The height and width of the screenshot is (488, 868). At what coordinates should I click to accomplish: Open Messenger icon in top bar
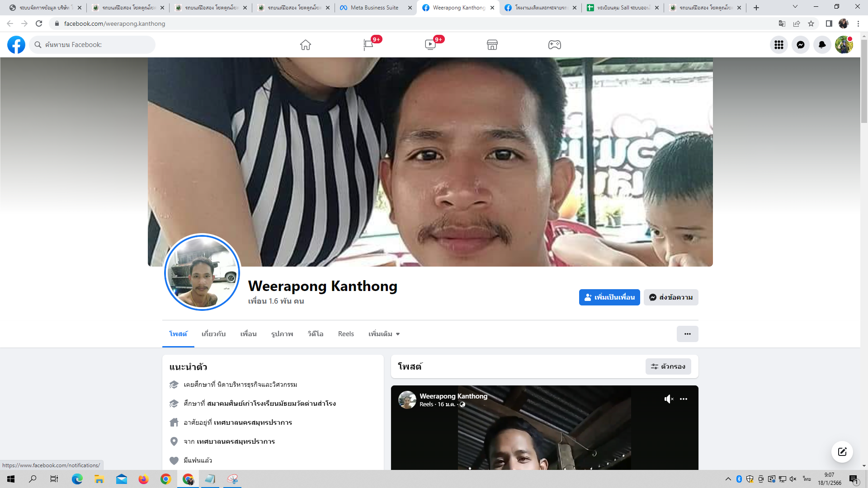(800, 45)
